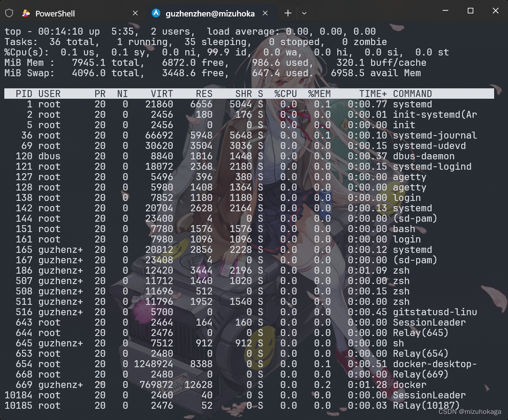Click the 'Relay(10187)' command
This screenshot has width=508, height=420.
426,405
